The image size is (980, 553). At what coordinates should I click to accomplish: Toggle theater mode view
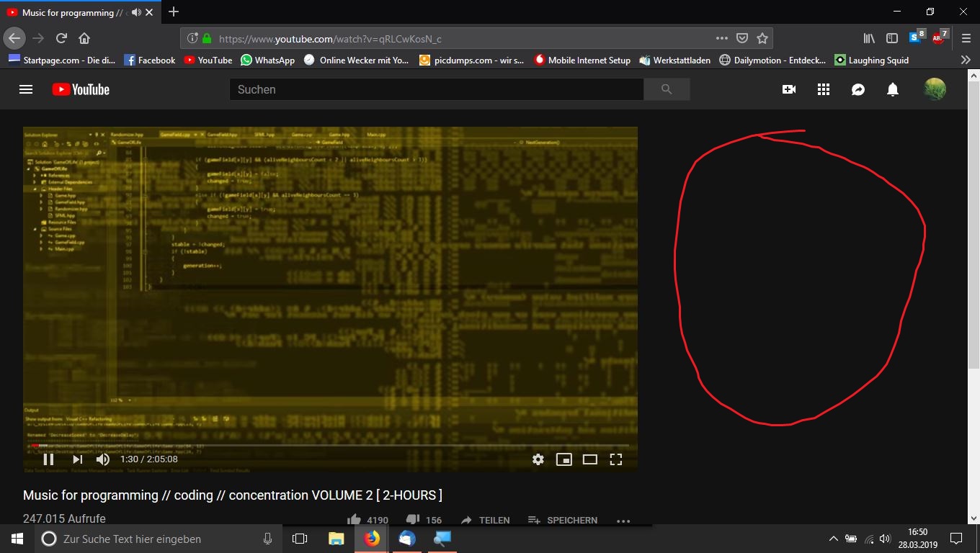[x=590, y=459]
